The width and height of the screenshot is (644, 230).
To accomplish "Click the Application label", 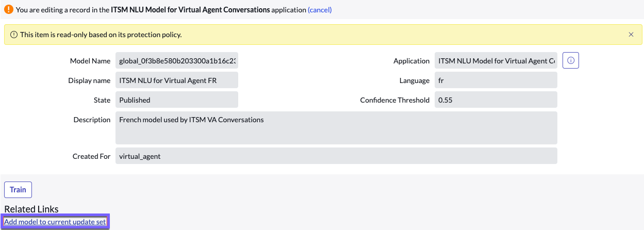I will (411, 61).
